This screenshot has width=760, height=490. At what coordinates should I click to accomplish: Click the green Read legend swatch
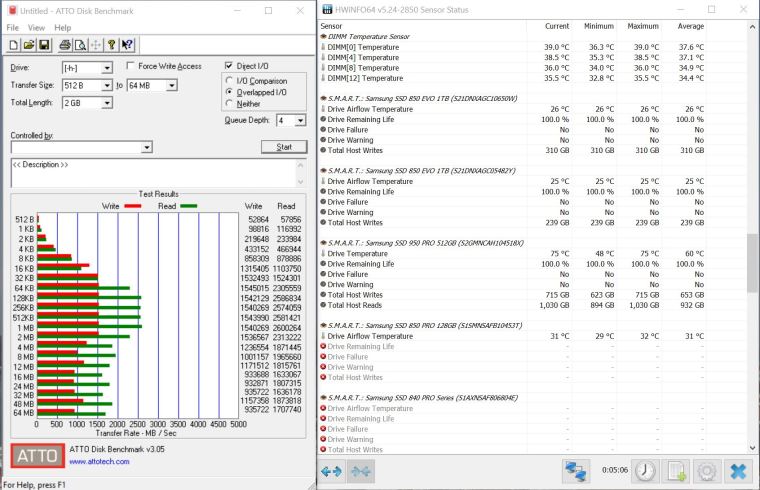189,206
